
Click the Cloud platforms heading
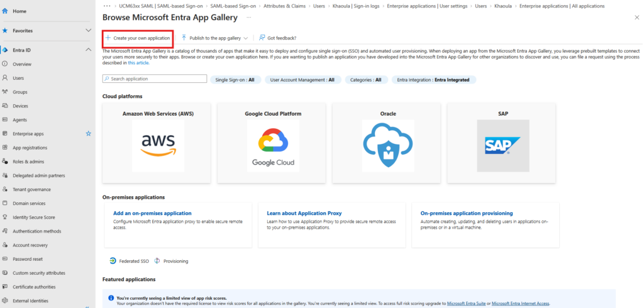(123, 97)
